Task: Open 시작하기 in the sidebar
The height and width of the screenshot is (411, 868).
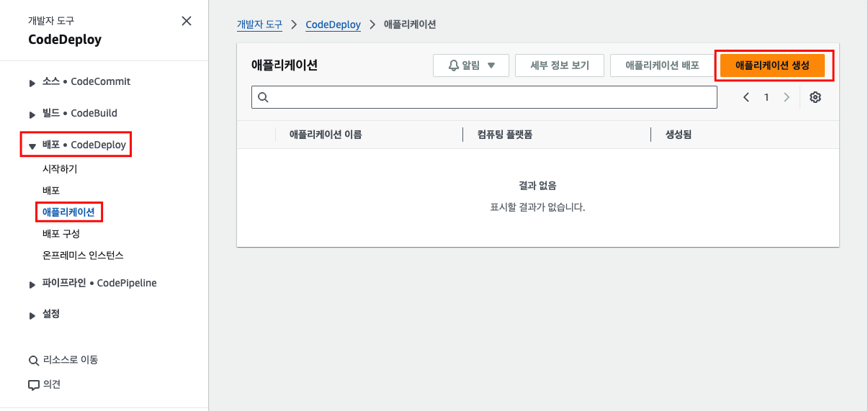Action: [x=60, y=169]
